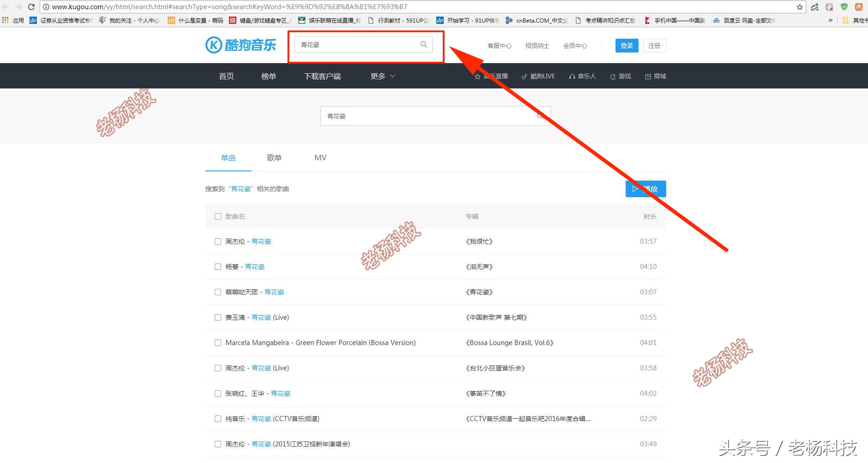Viewport: 868px width, 463px height.
Task: Click the bookmark star in the address bar
Action: pos(800,6)
